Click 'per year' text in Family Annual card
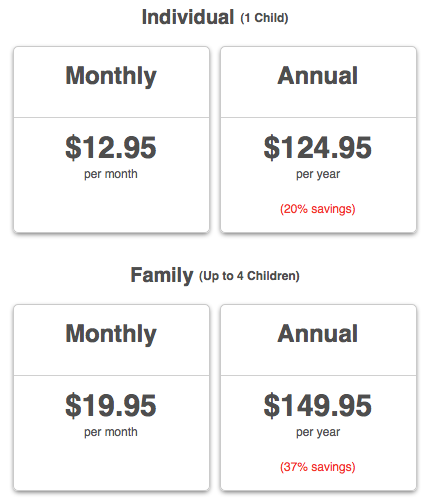425x498 pixels. (x=318, y=432)
